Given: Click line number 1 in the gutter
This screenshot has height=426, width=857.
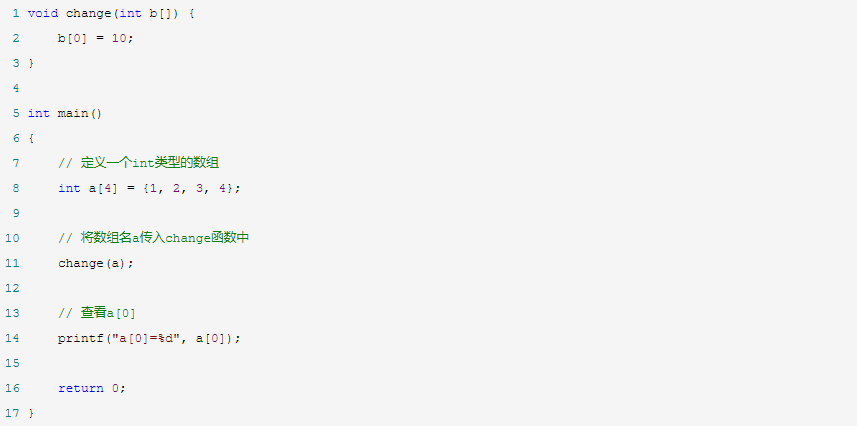Looking at the screenshot, I should (x=15, y=13).
